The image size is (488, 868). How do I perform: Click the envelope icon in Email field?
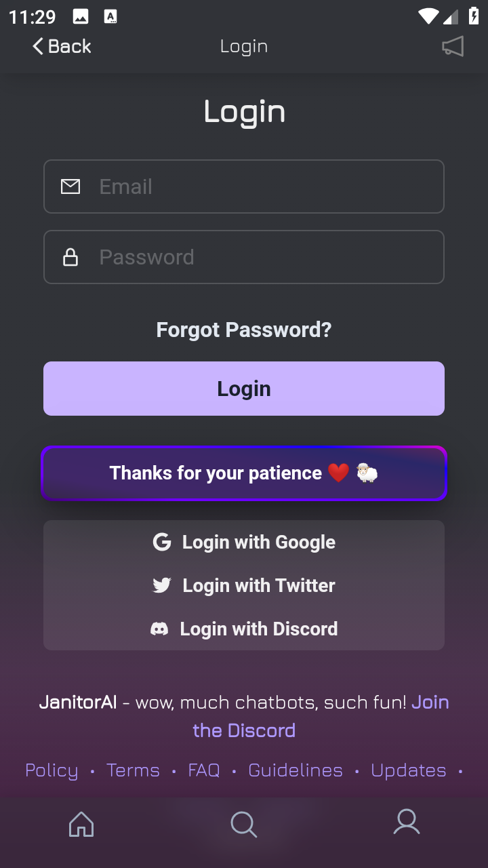point(70,186)
